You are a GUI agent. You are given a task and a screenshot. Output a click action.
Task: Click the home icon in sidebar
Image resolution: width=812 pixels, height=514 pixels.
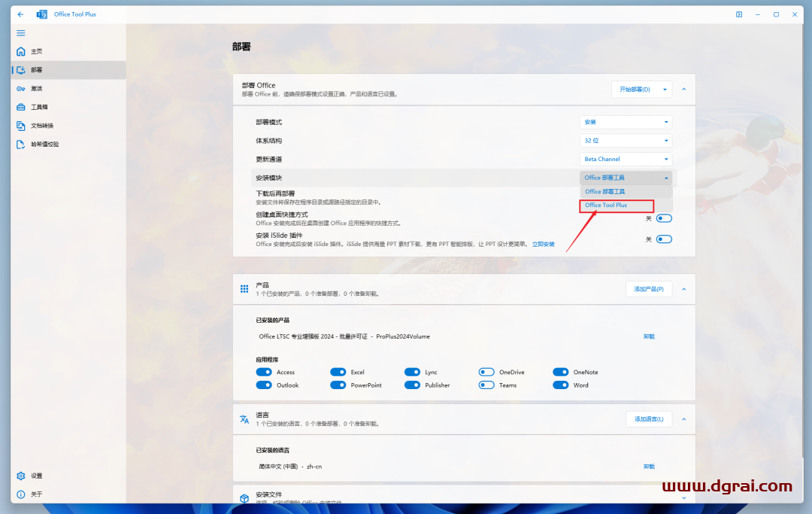(21, 51)
